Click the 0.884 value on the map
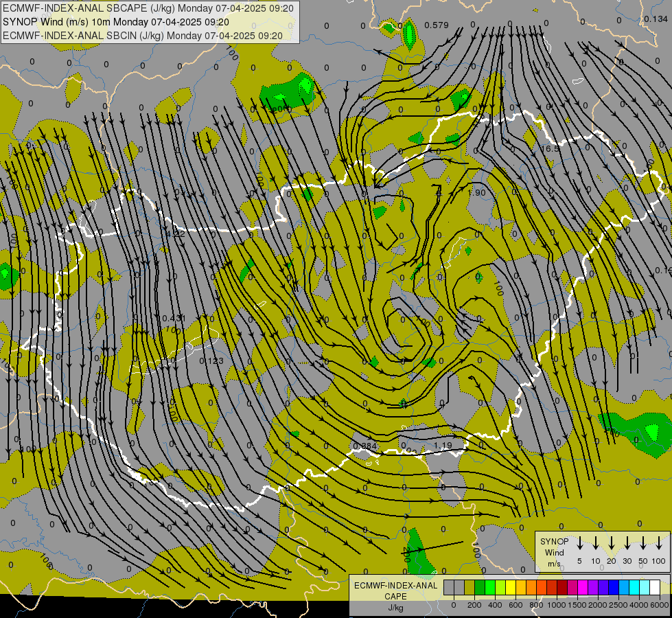Image resolution: width=672 pixels, height=618 pixels. [364, 446]
